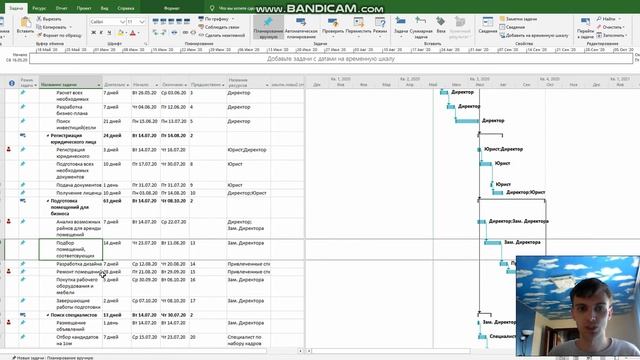Collapse the Поиск специалистов summary task
Screen dimensions: 640x360
(48, 315)
